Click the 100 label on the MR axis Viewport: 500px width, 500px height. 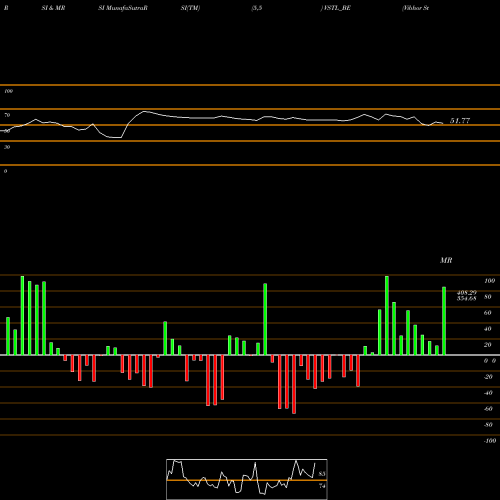pyautogui.click(x=489, y=281)
